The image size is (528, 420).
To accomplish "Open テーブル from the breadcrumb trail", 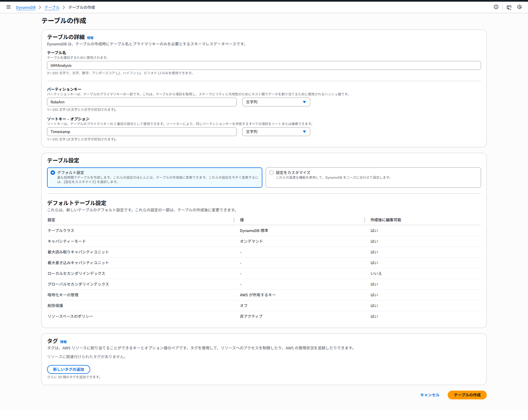I will pos(52,7).
